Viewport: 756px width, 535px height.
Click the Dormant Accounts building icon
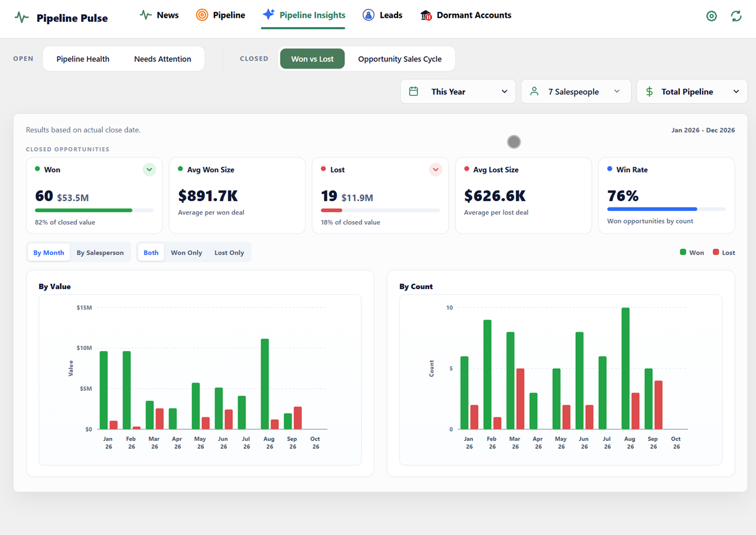click(x=426, y=15)
